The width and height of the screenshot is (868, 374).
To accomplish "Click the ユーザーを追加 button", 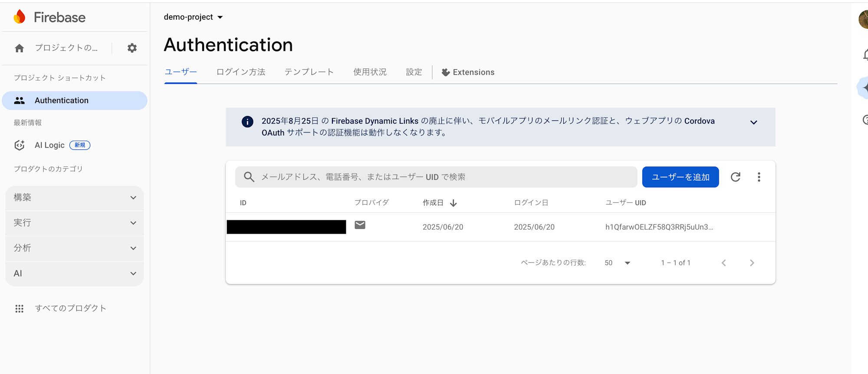I will click(681, 177).
